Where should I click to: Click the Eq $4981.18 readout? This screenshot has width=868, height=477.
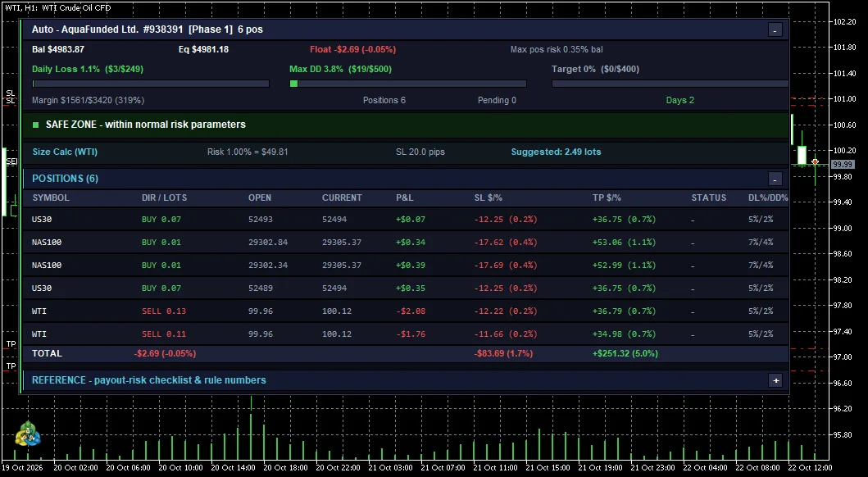point(203,49)
